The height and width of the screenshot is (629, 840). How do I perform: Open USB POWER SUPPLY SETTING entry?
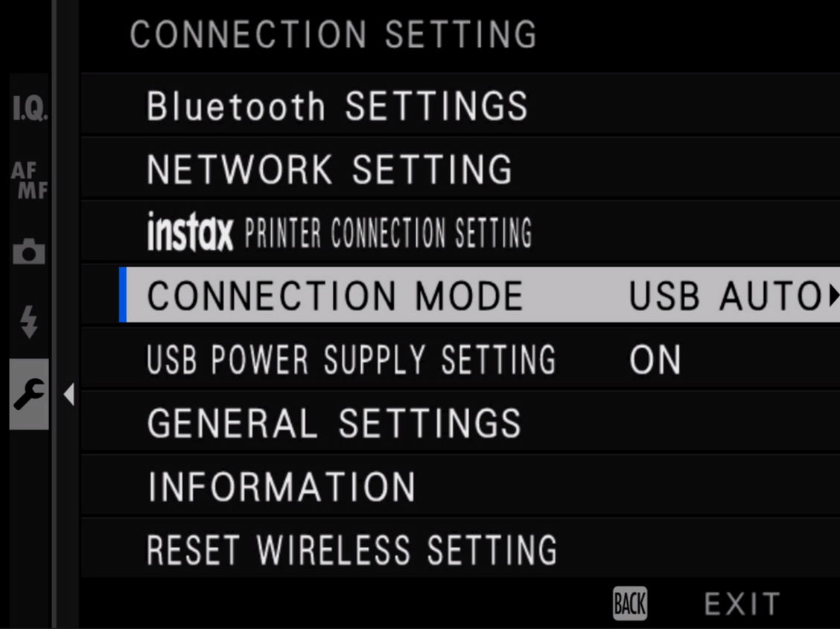tap(351, 360)
